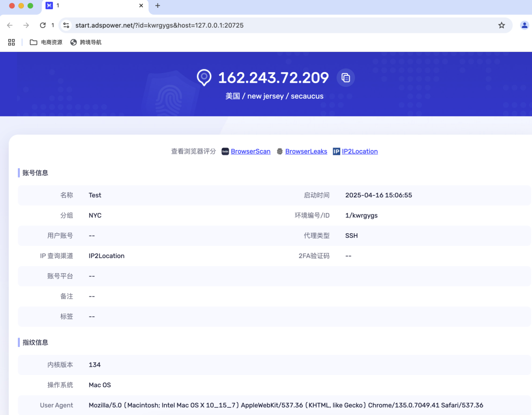Screen dimensions: 532x415
Task: Open BrowserLeaks link
Action: pos(306,151)
